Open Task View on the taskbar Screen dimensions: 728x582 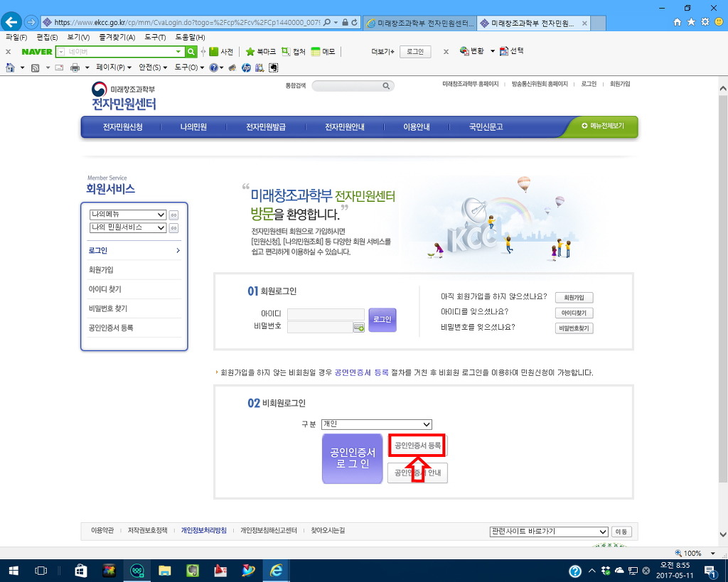coord(41,571)
